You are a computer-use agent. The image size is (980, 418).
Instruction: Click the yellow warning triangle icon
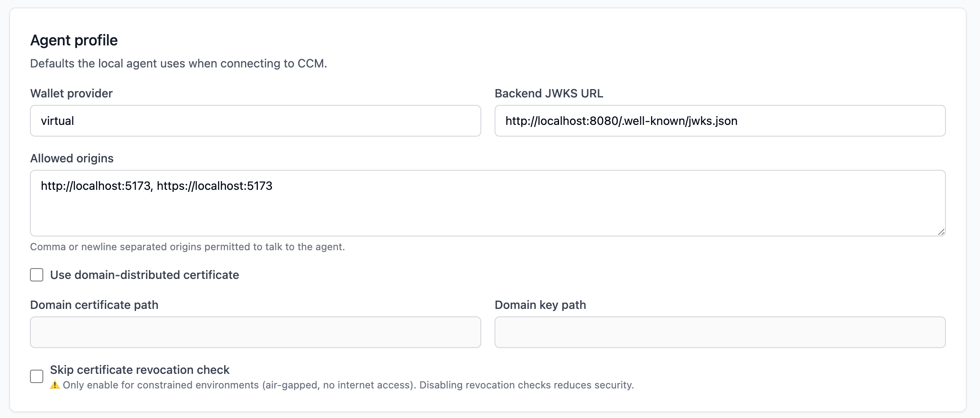(x=55, y=385)
